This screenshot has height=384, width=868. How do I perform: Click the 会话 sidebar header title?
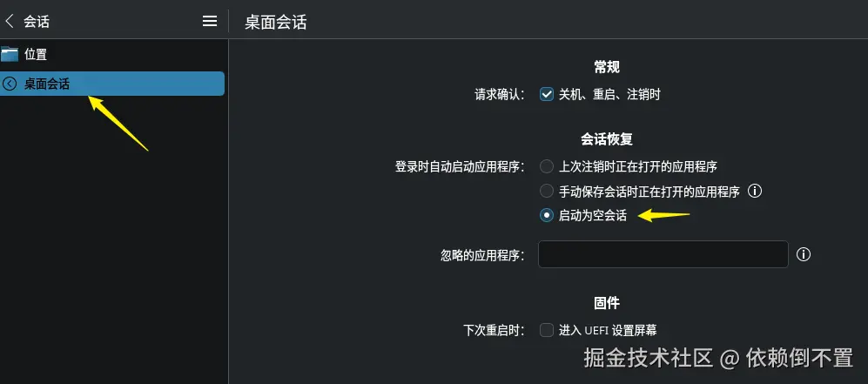[37, 22]
